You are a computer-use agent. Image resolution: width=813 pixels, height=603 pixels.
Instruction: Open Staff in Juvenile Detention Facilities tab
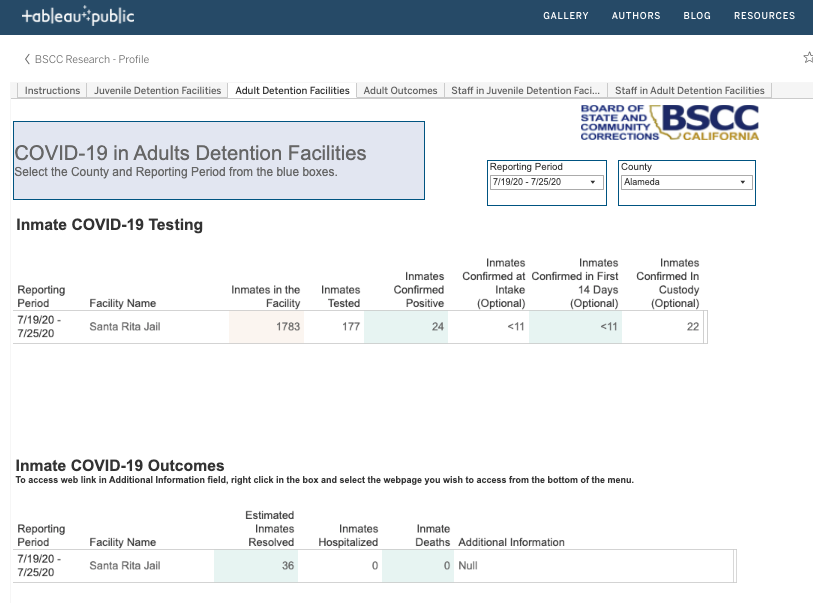click(x=525, y=91)
